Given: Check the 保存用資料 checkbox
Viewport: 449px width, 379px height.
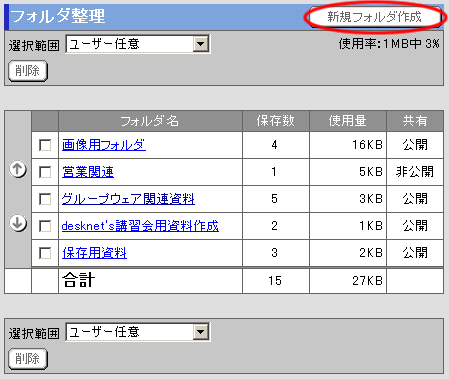Looking at the screenshot, I should (x=45, y=253).
